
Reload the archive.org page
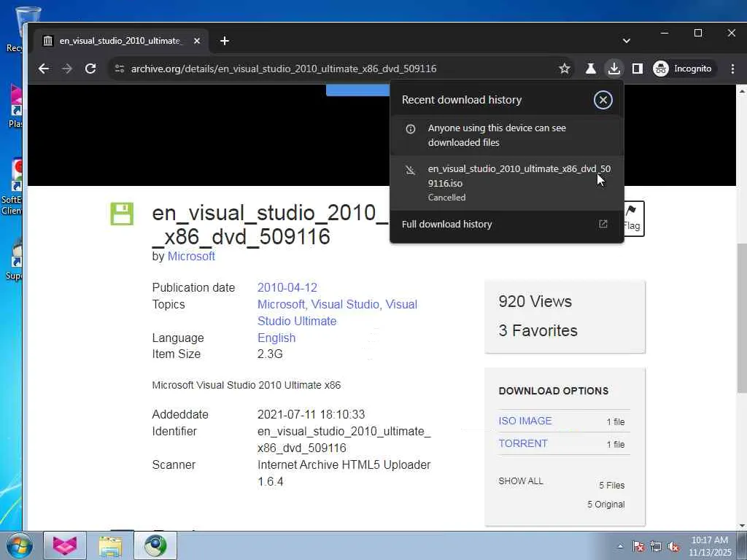90,69
